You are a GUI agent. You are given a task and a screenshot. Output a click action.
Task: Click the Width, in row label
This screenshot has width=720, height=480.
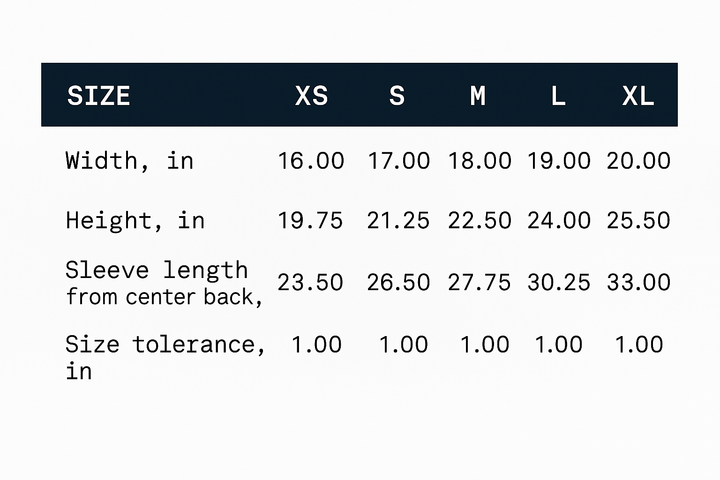point(129,161)
